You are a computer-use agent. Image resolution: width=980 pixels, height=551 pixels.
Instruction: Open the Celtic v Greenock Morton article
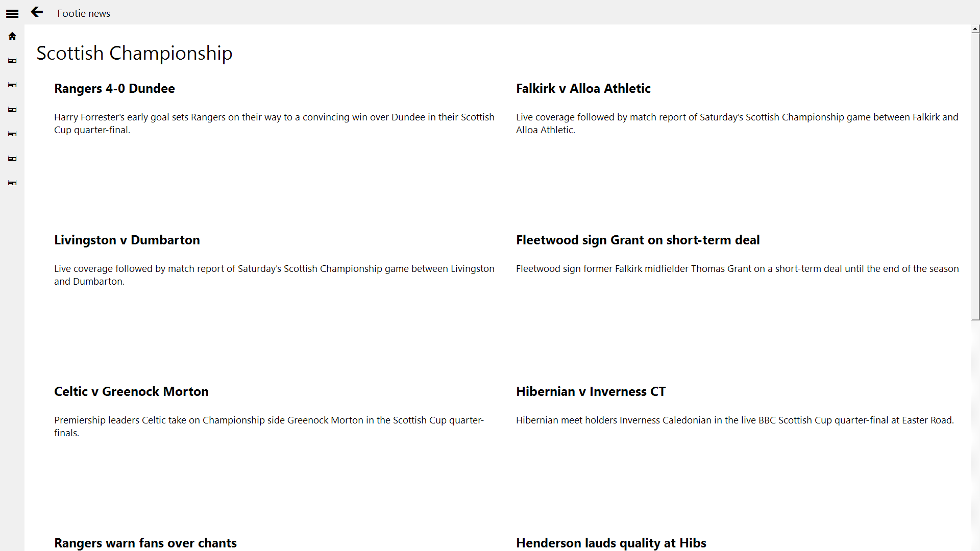(131, 392)
